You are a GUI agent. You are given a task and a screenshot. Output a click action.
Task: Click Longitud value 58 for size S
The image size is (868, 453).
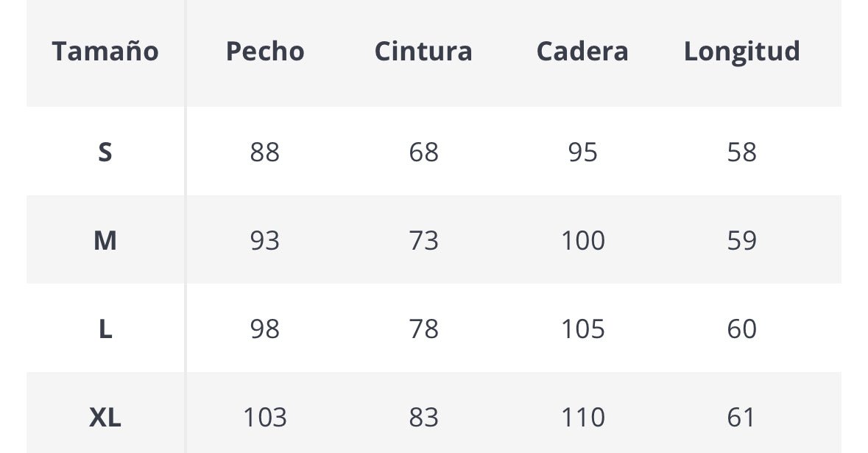(741, 152)
